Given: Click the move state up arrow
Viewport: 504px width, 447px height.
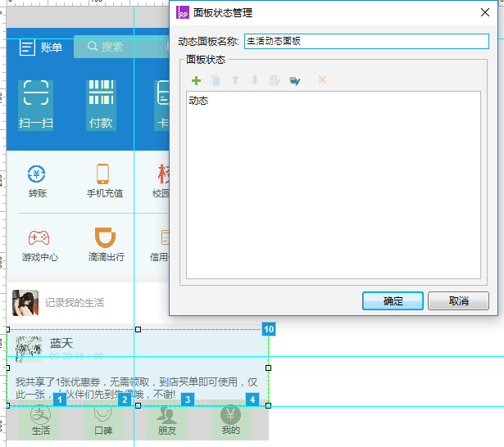Looking at the screenshot, I should click(235, 80).
